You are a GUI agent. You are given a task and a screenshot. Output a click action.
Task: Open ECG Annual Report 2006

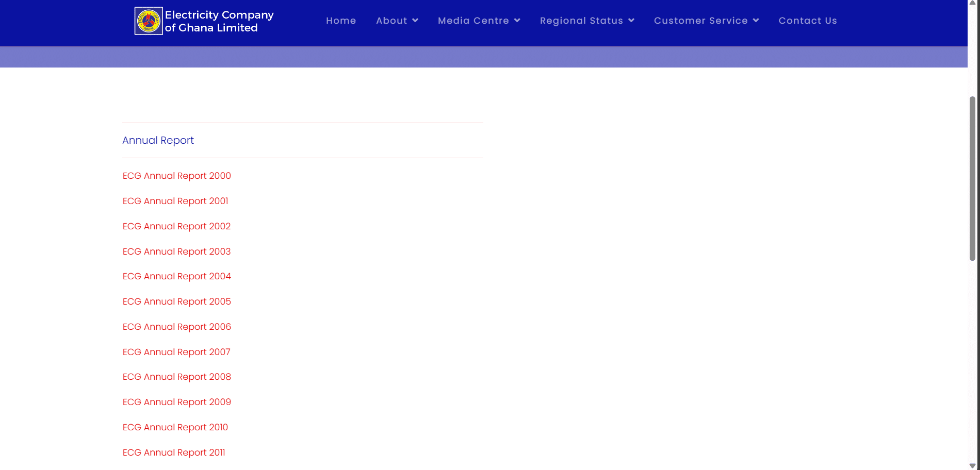177,327
